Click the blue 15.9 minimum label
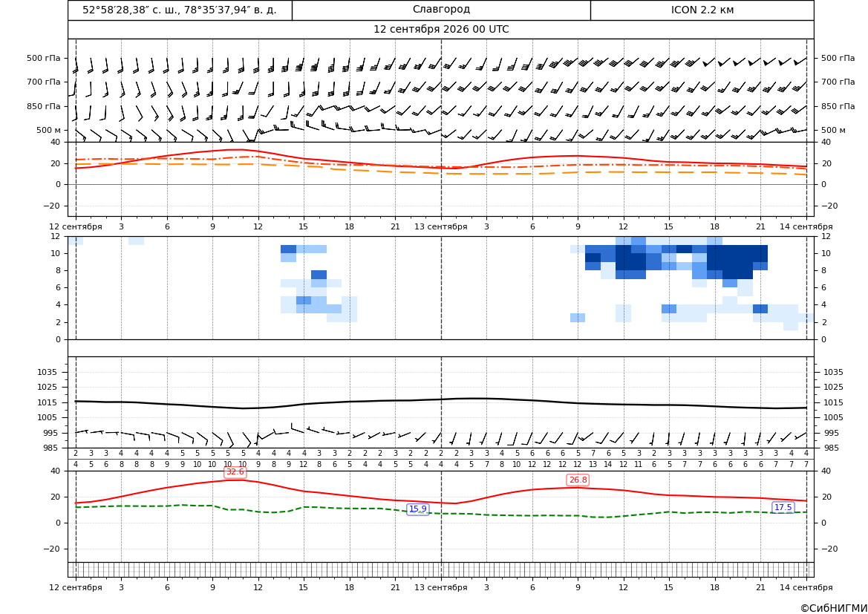868x614 pixels. click(x=417, y=509)
